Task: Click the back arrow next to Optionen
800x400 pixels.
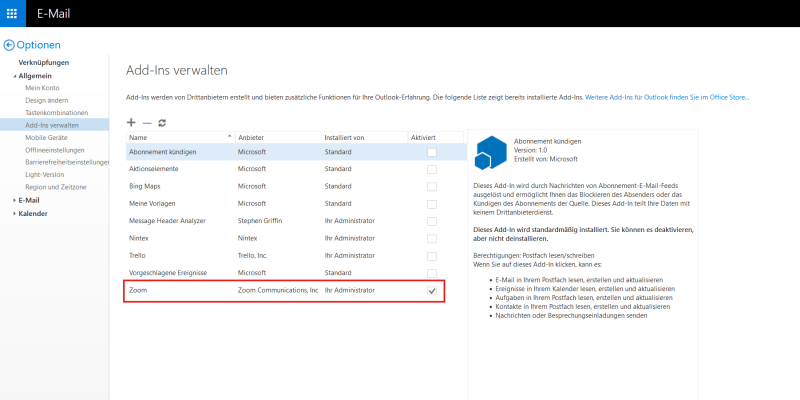Action: pyautogui.click(x=9, y=45)
